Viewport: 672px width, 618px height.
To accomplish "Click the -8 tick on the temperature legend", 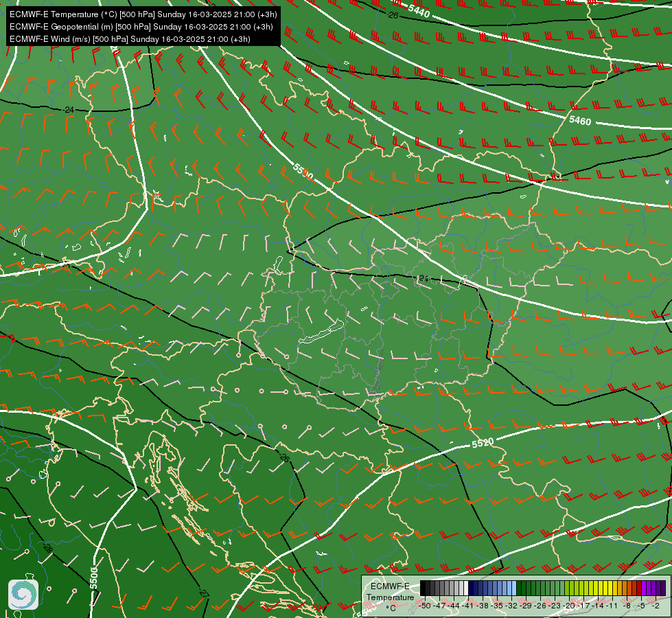I will pos(627,606).
